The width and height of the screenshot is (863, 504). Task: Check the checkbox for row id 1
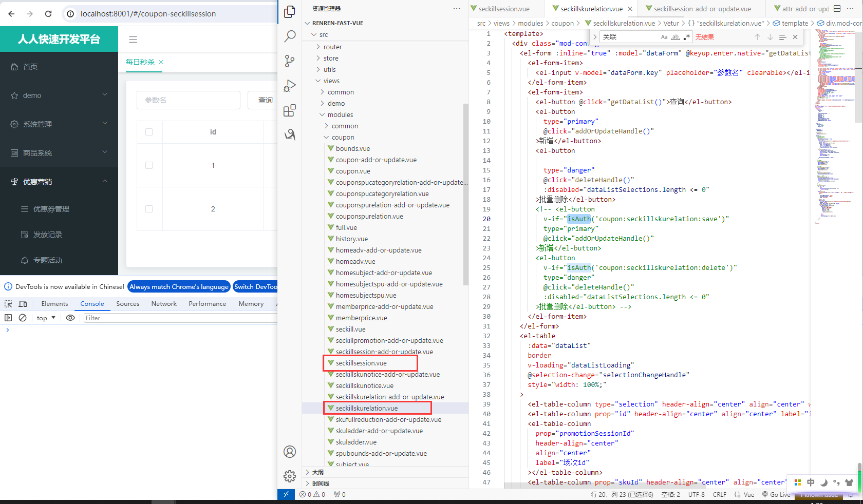(149, 165)
